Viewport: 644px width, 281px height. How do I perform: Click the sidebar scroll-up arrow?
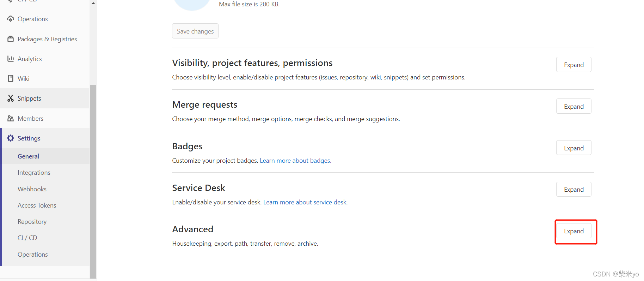pos(93,3)
